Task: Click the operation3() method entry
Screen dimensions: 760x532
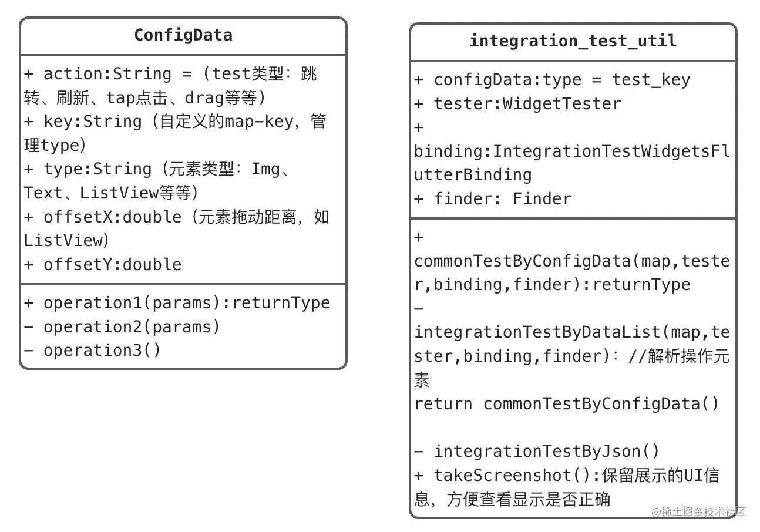Action: (x=92, y=350)
